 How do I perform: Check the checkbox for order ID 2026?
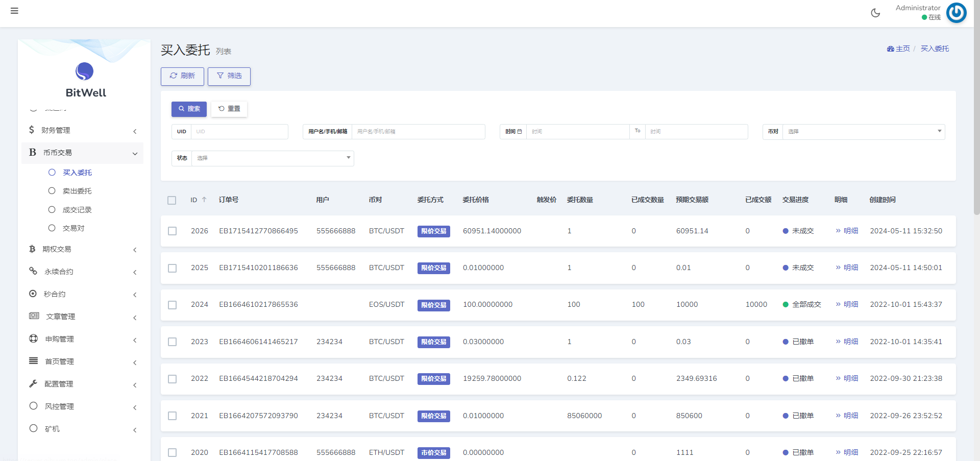[173, 231]
